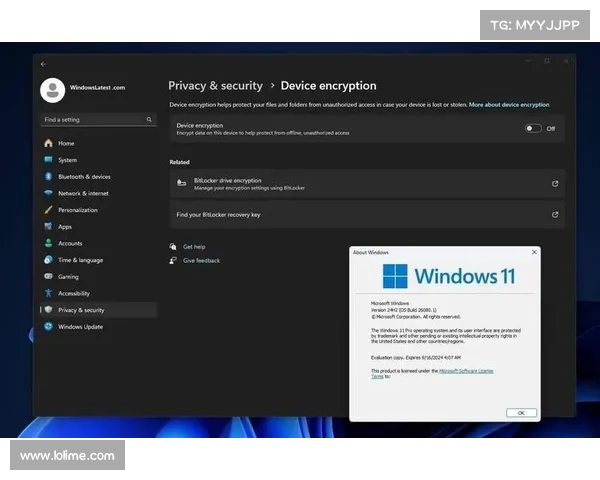The width and height of the screenshot is (600, 480).
Task: Close the About Windows dialog
Action: click(x=534, y=252)
